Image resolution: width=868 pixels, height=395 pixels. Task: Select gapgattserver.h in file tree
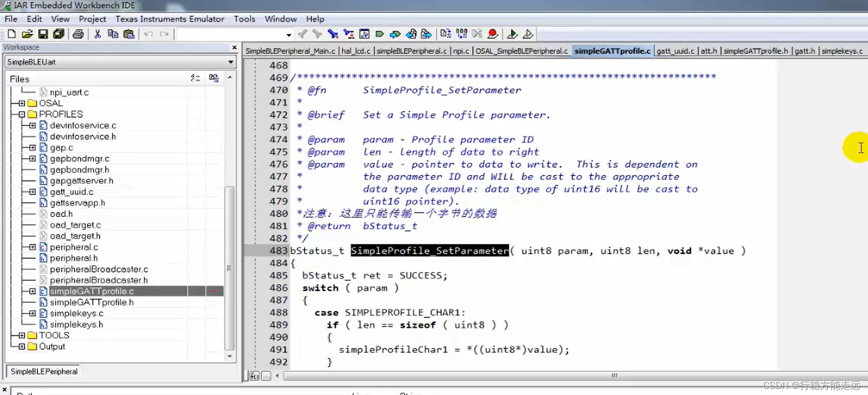coord(81,181)
